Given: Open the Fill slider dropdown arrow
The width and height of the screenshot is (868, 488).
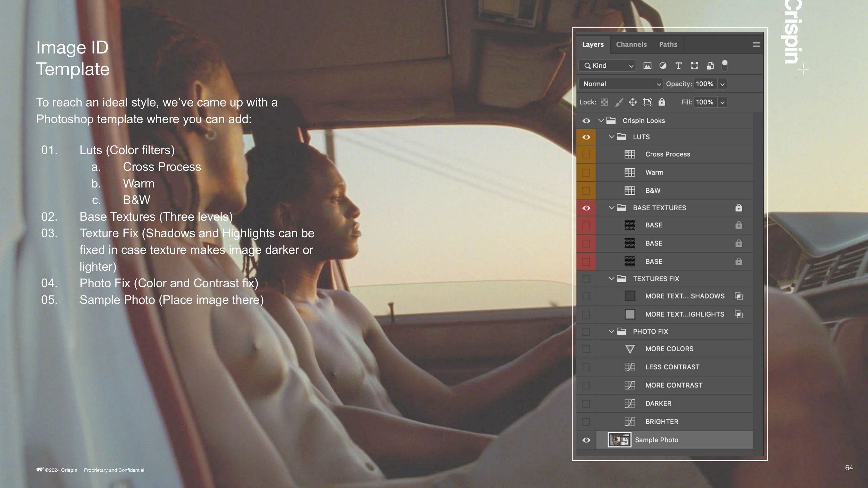Looking at the screenshot, I should pos(722,102).
